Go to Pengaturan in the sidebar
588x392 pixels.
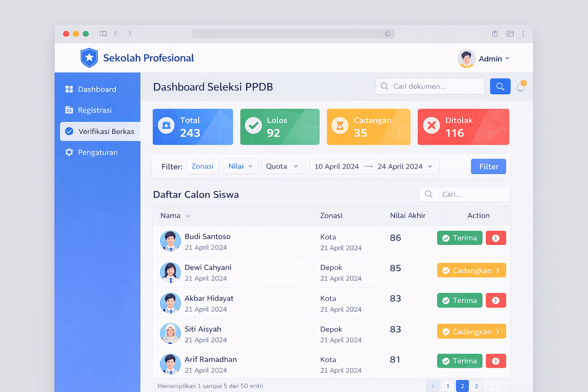[97, 152]
